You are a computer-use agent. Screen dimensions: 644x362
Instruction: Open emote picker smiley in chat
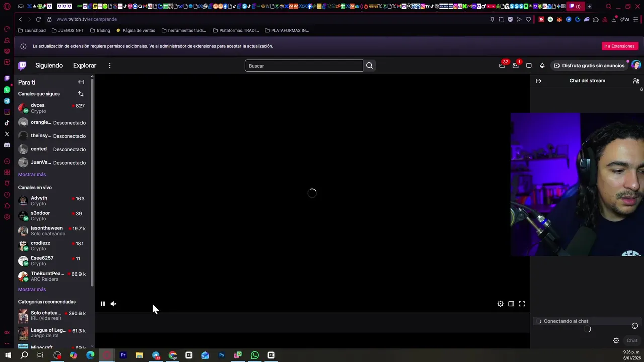point(635,326)
